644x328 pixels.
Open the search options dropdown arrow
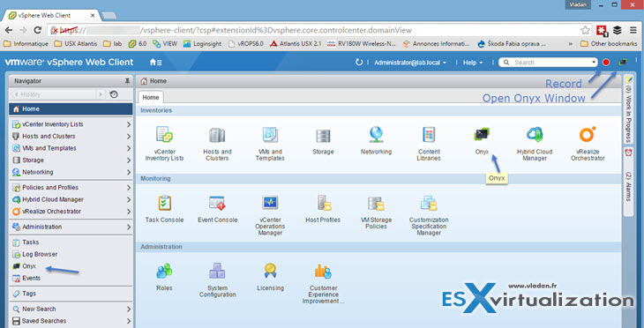tap(594, 63)
